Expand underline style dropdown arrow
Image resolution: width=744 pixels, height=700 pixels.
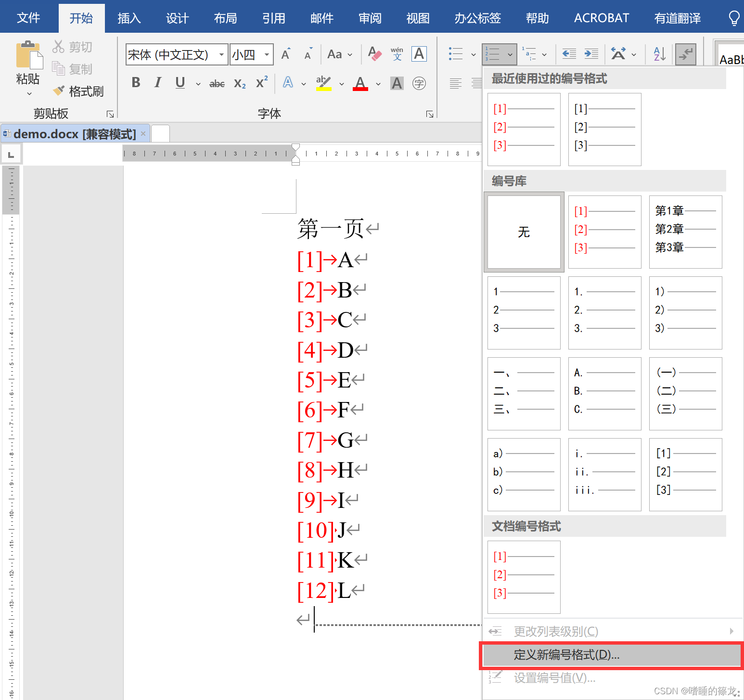[x=198, y=84]
